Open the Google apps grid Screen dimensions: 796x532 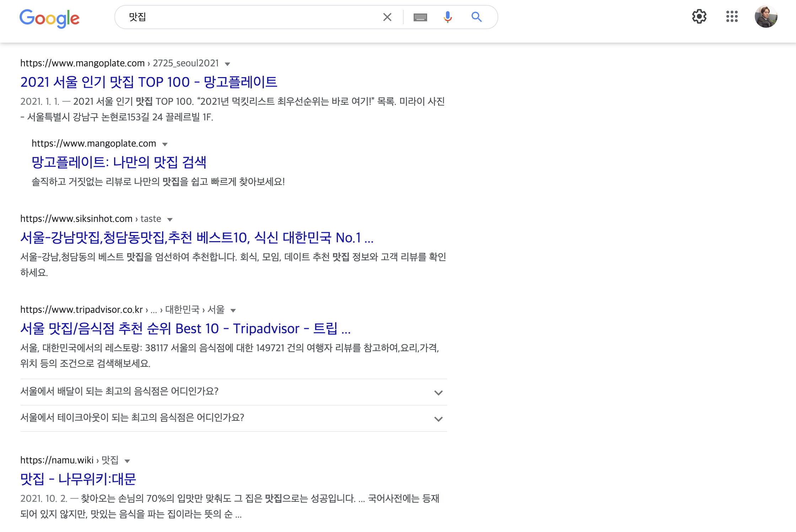click(732, 17)
